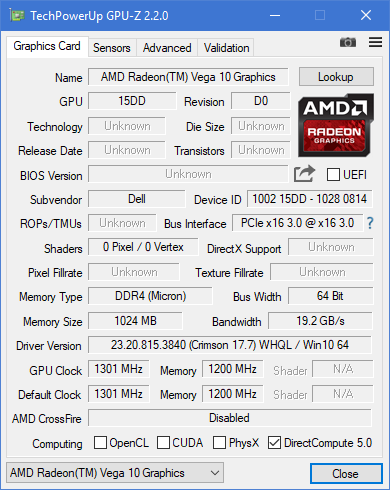The width and height of the screenshot is (390, 490).
Task: Click the Device ID value field
Action: pyautogui.click(x=310, y=199)
